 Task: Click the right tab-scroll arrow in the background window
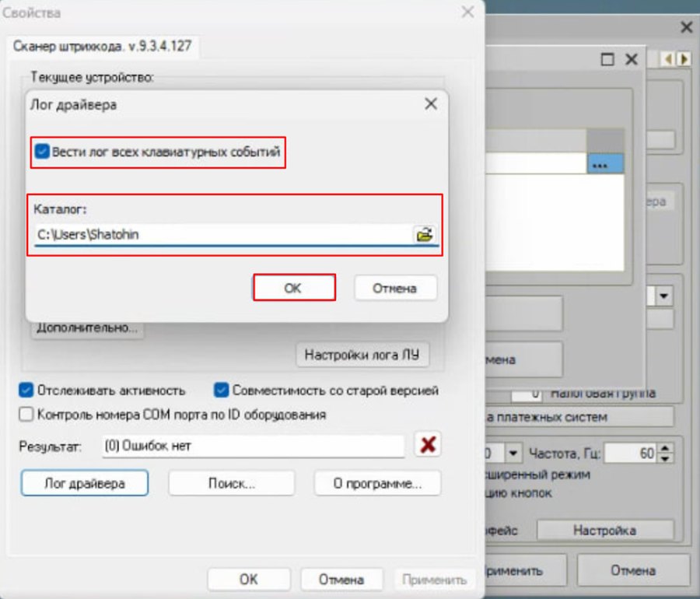[684, 59]
